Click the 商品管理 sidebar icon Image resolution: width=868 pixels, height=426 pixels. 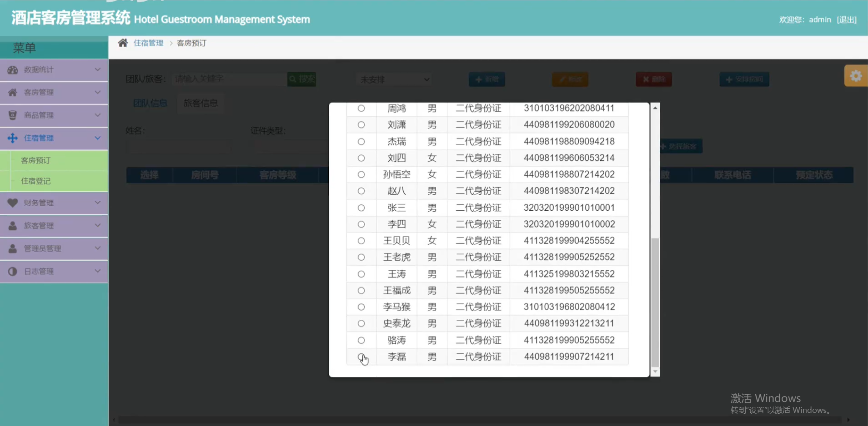[x=13, y=115]
